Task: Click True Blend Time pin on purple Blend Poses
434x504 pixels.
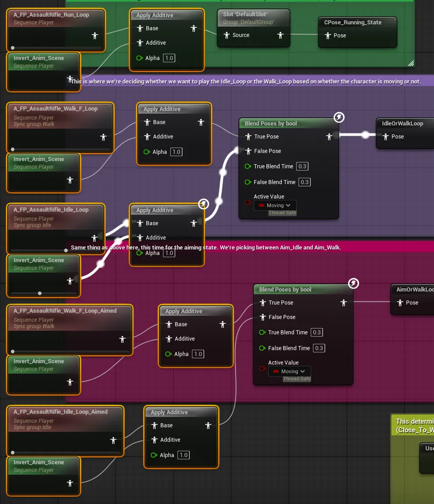Action: click(248, 166)
